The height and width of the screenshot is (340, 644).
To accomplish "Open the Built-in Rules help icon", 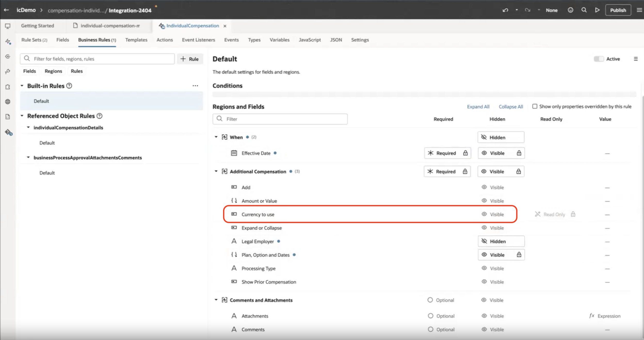I will [x=69, y=86].
